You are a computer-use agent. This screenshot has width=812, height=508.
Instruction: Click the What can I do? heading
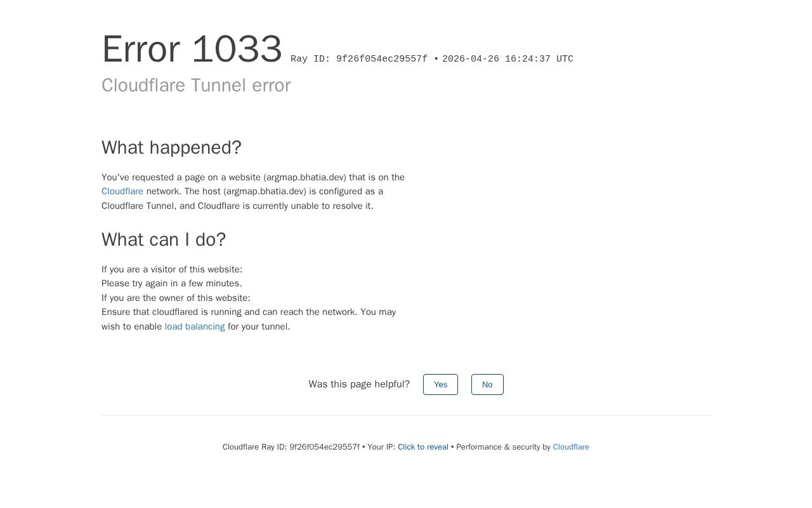click(x=164, y=239)
